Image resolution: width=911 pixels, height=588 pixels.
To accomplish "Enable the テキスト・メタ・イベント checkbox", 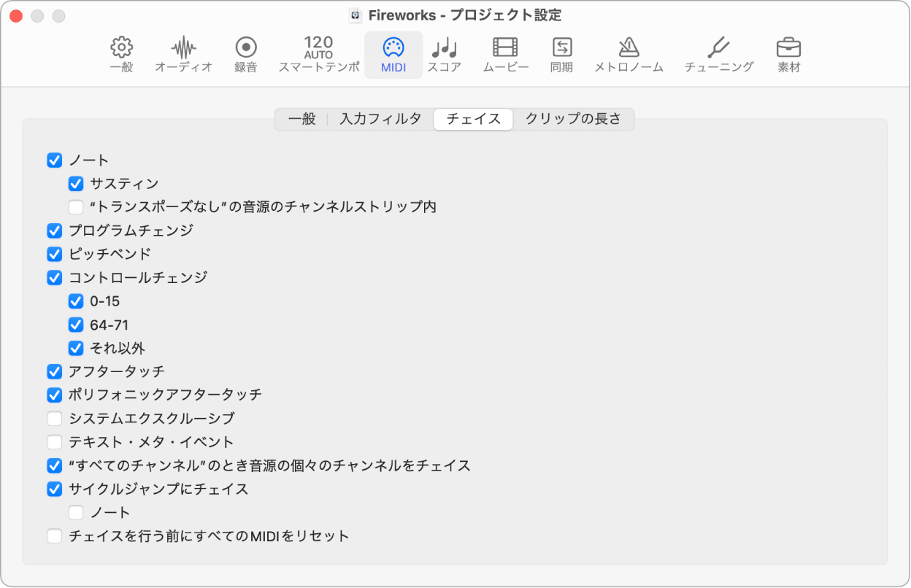I will point(54,441).
